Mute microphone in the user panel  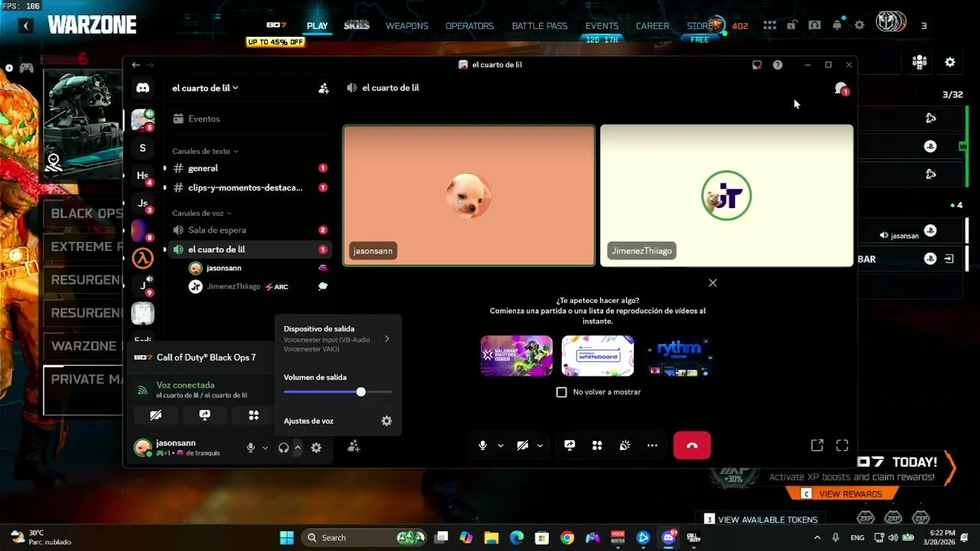click(x=250, y=448)
